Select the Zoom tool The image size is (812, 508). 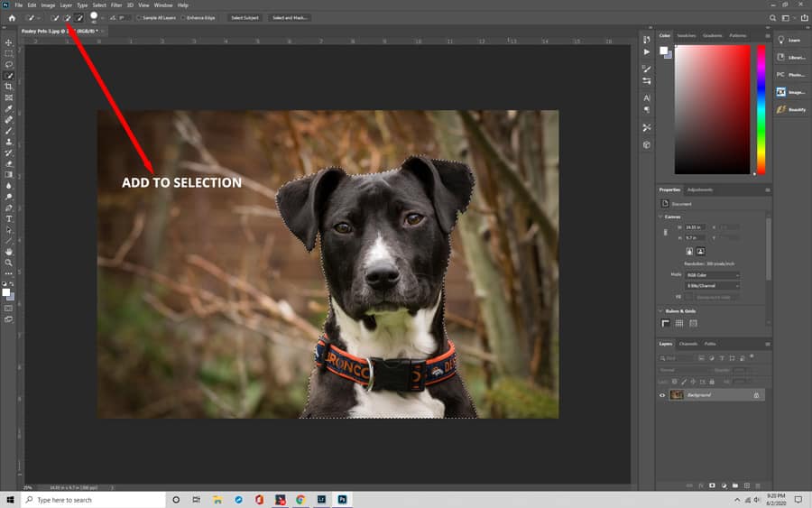pos(9,263)
